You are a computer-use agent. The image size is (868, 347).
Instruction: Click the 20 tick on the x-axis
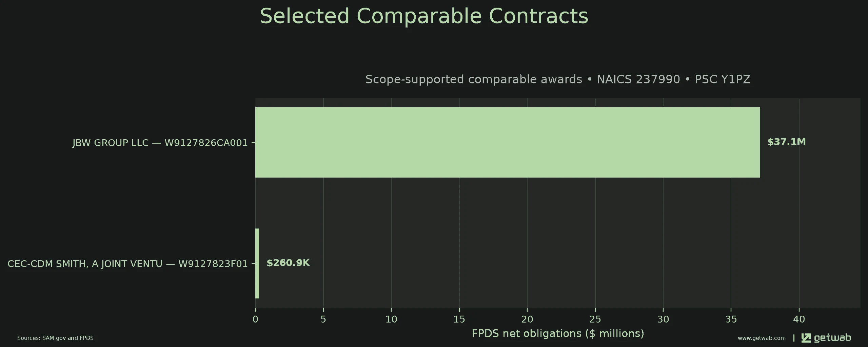pyautogui.click(x=527, y=319)
